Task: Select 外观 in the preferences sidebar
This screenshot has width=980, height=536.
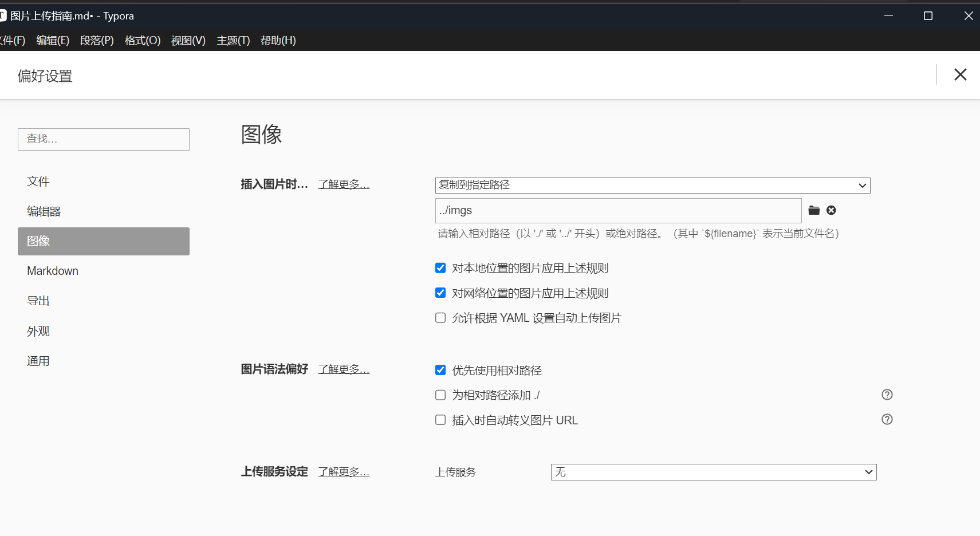Action: tap(104, 331)
